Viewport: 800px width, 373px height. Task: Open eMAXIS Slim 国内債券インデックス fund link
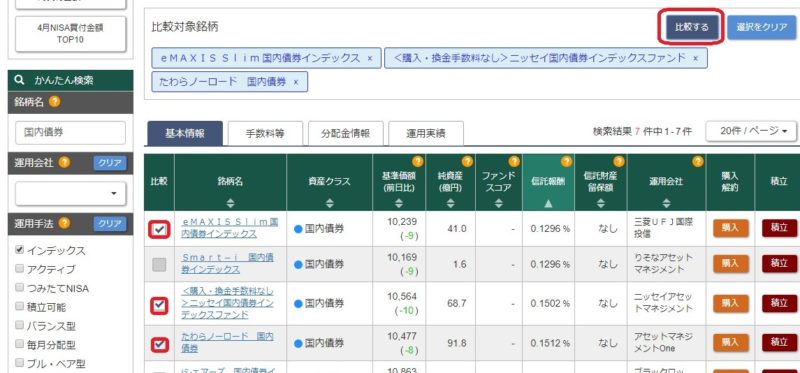230,228
